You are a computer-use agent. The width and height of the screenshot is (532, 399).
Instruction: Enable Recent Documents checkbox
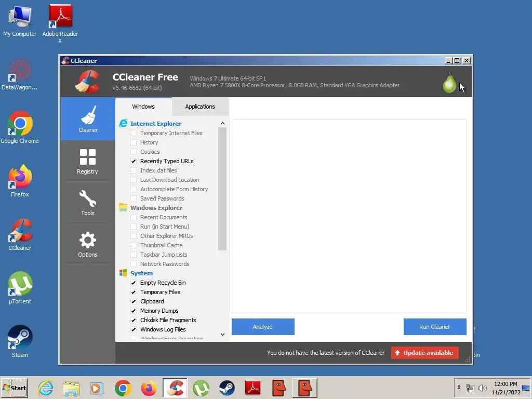point(134,217)
